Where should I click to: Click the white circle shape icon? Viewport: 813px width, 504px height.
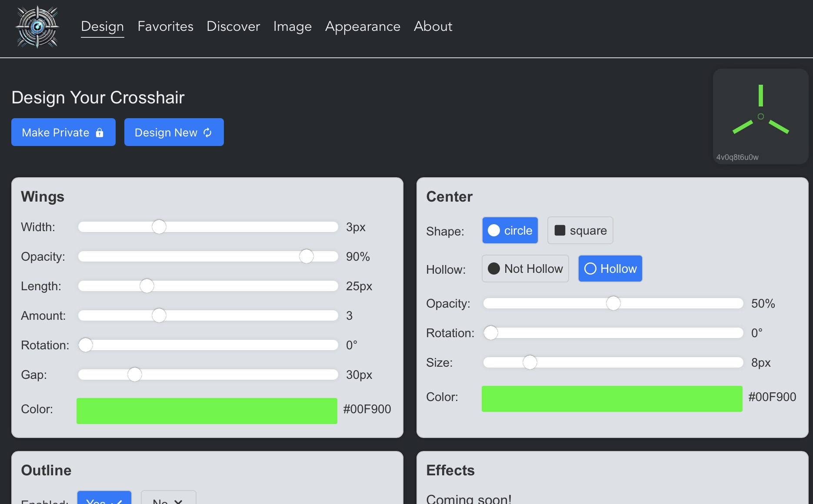coord(494,230)
